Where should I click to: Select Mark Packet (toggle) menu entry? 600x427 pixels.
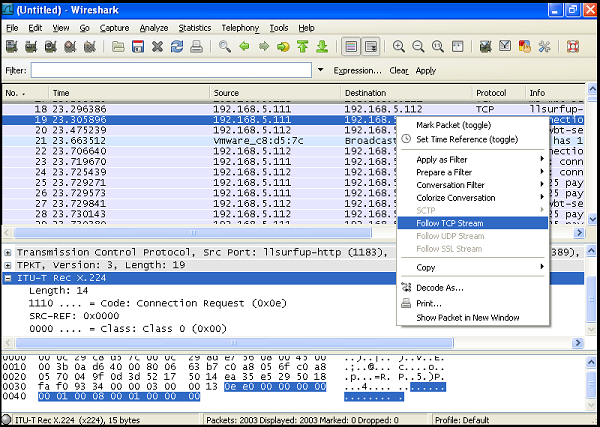(473, 125)
